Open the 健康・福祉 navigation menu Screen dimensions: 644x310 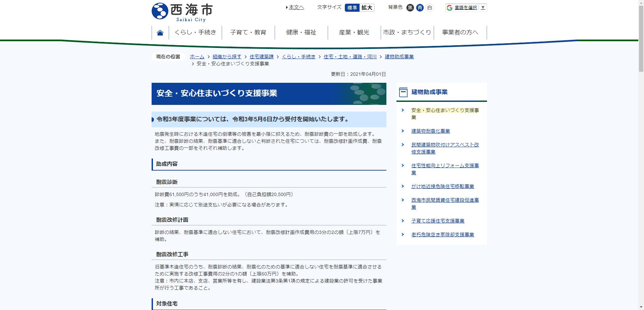click(x=301, y=32)
